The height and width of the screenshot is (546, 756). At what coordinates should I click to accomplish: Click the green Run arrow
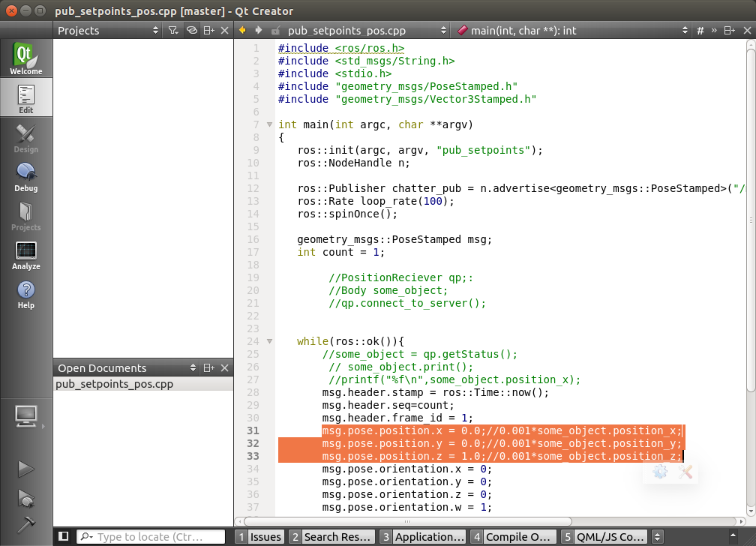(x=26, y=469)
